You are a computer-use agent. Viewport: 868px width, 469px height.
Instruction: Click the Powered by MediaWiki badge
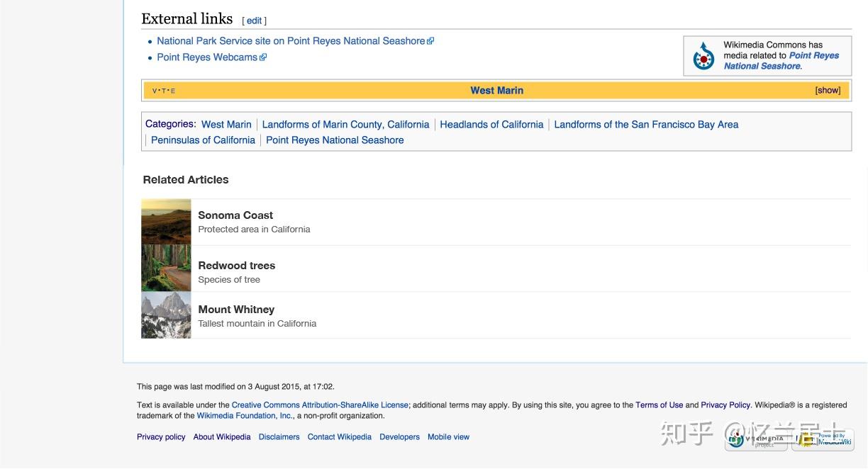825,439
